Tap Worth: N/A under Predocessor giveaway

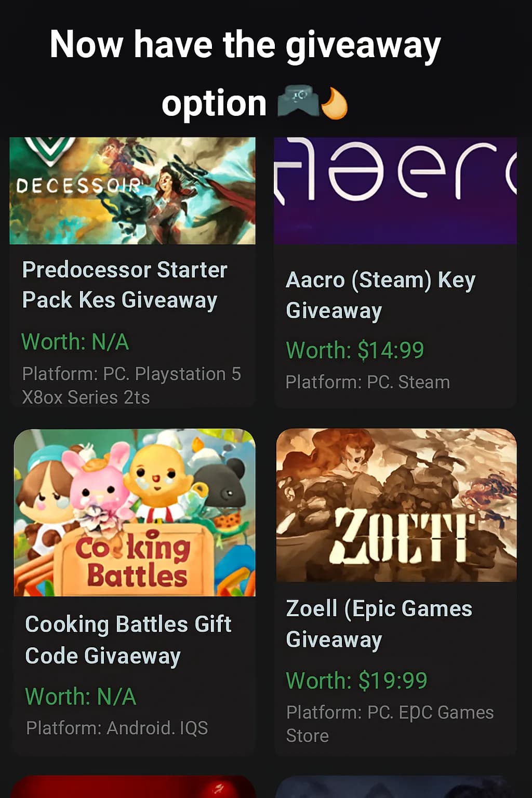(x=75, y=342)
